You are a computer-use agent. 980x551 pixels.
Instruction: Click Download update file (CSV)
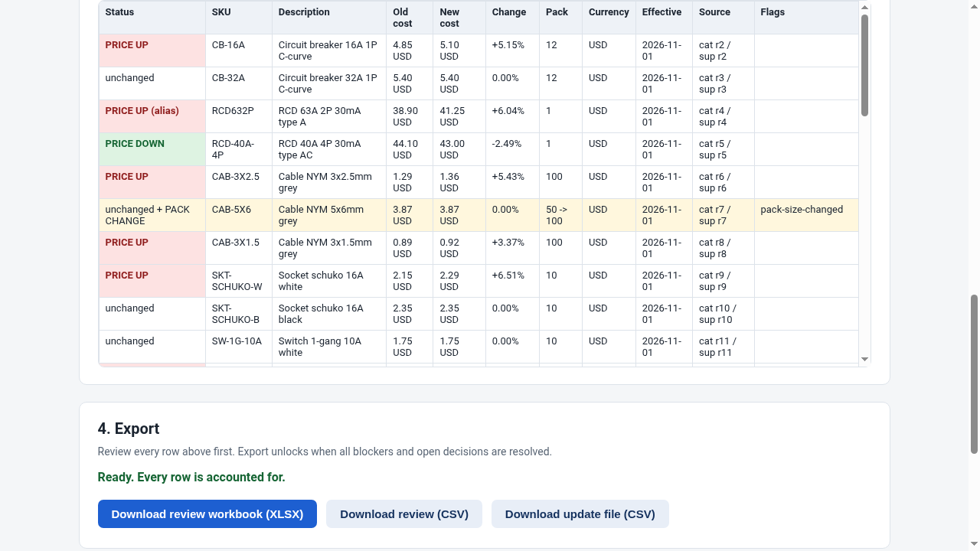pos(580,514)
